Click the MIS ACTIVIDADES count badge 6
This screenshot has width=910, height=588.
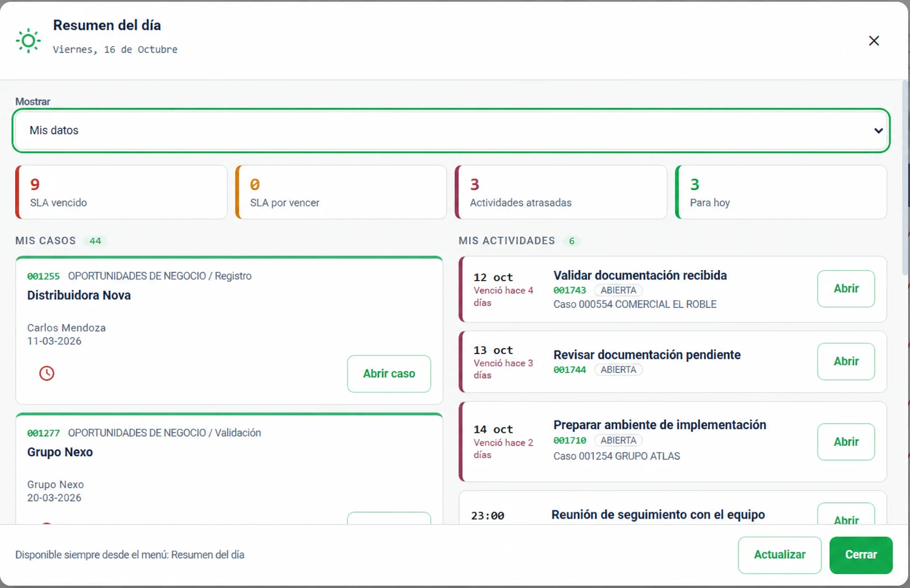click(x=572, y=241)
